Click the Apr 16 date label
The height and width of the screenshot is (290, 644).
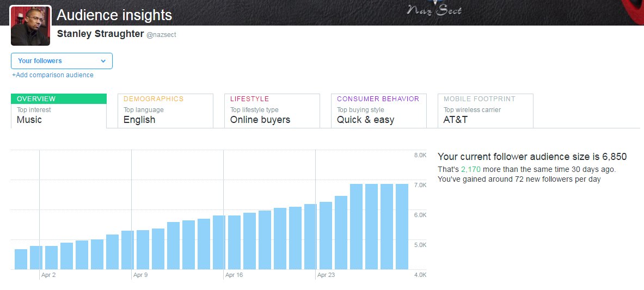(x=234, y=275)
